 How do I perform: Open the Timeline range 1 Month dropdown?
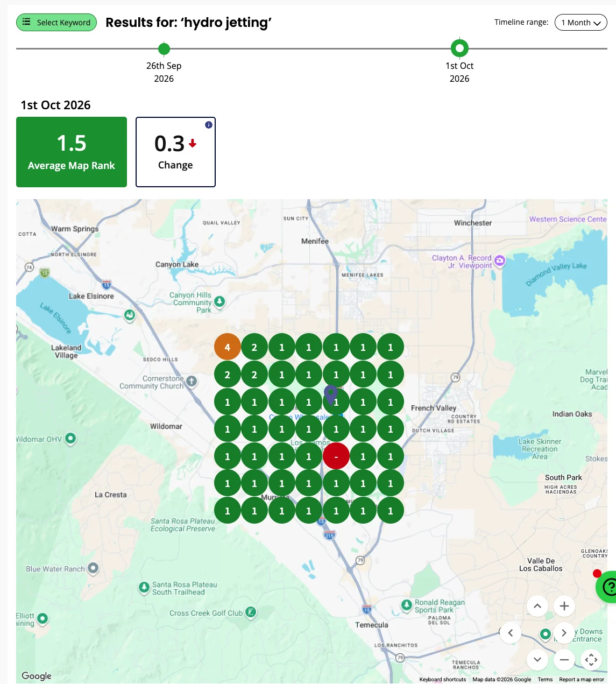580,23
